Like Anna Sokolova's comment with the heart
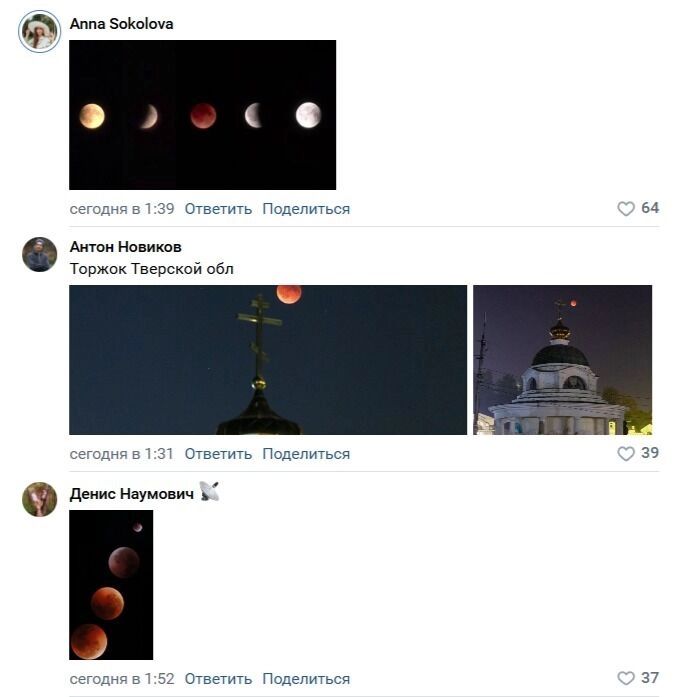 (626, 208)
